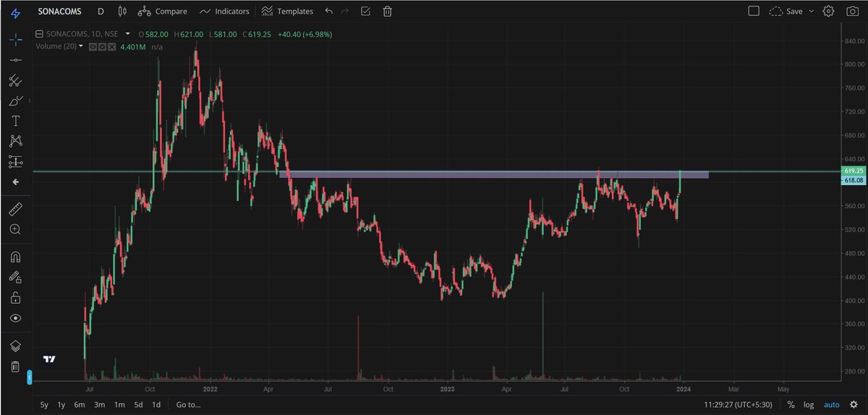This screenshot has width=868, height=415.
Task: Select the prediction and measurement tool
Action: click(16, 161)
